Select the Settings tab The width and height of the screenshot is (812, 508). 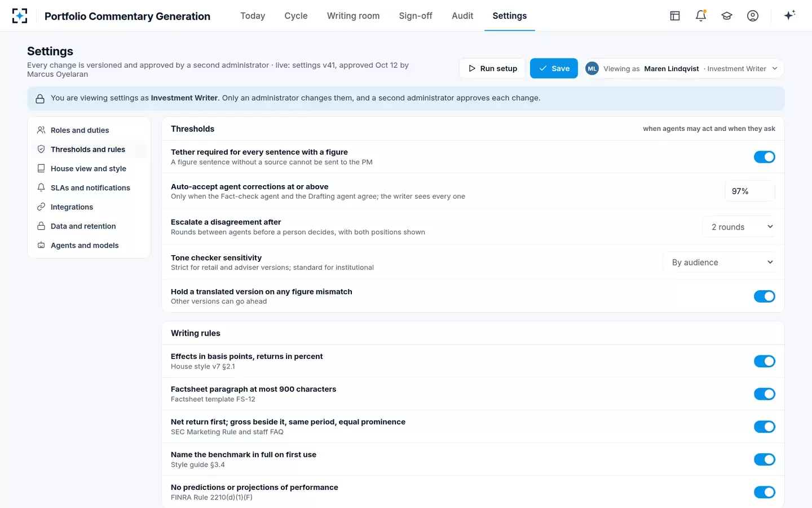[510, 16]
